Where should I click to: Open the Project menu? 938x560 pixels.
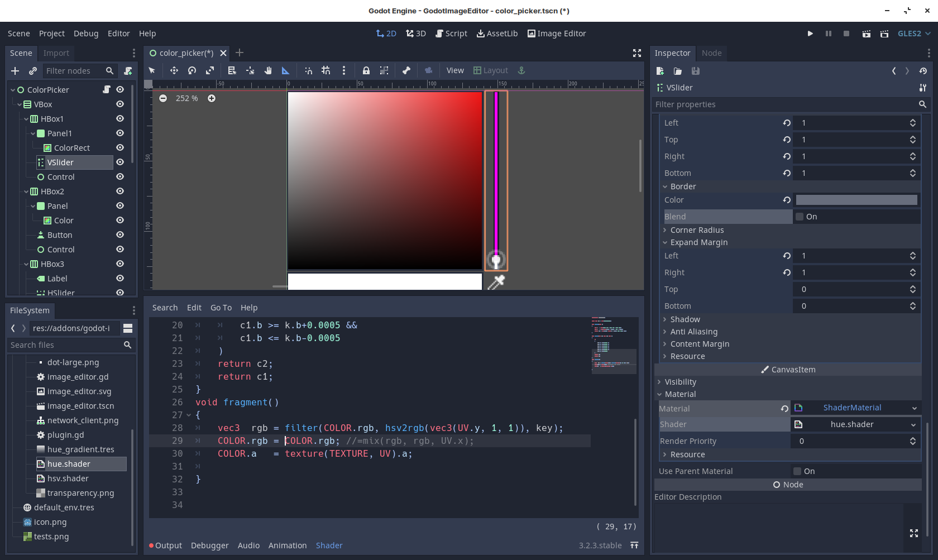(51, 33)
